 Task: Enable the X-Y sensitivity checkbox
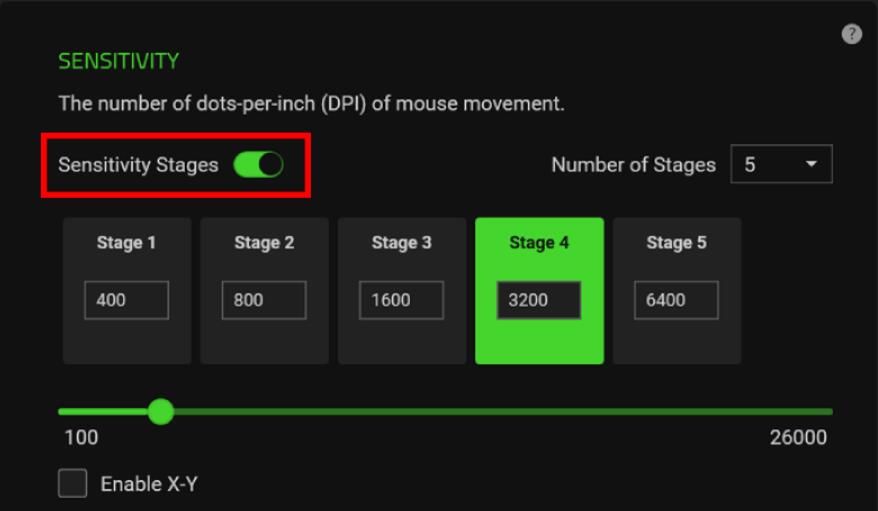(x=73, y=484)
